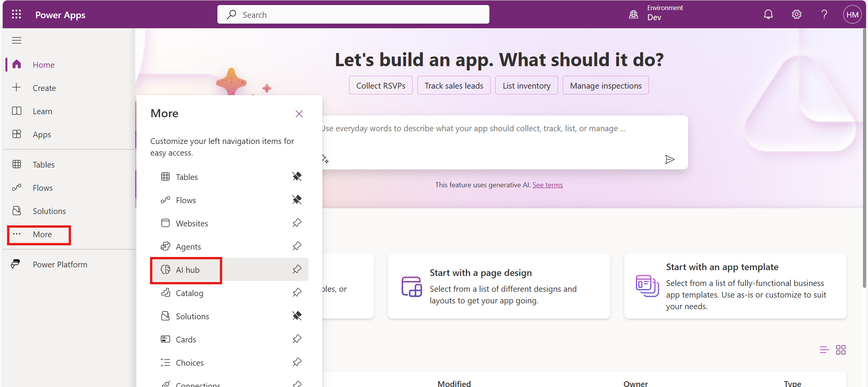
Task: Switch to list view icon
Action: 824,350
